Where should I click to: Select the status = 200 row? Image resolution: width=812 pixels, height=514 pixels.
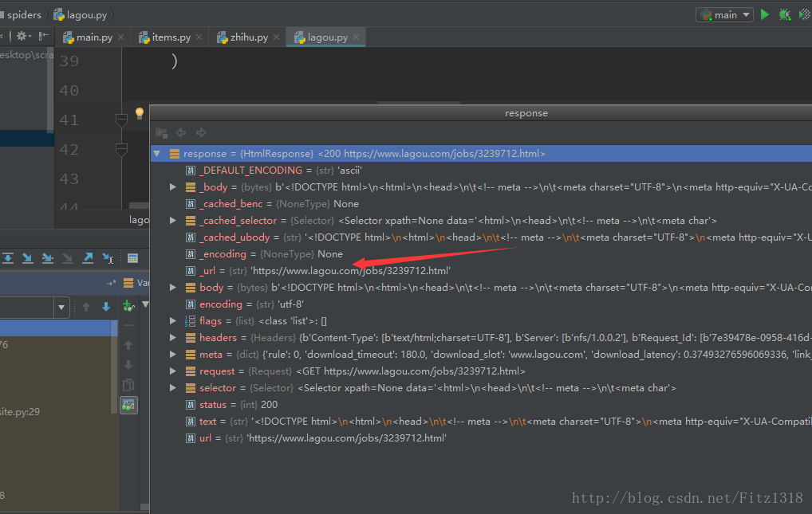(481, 405)
